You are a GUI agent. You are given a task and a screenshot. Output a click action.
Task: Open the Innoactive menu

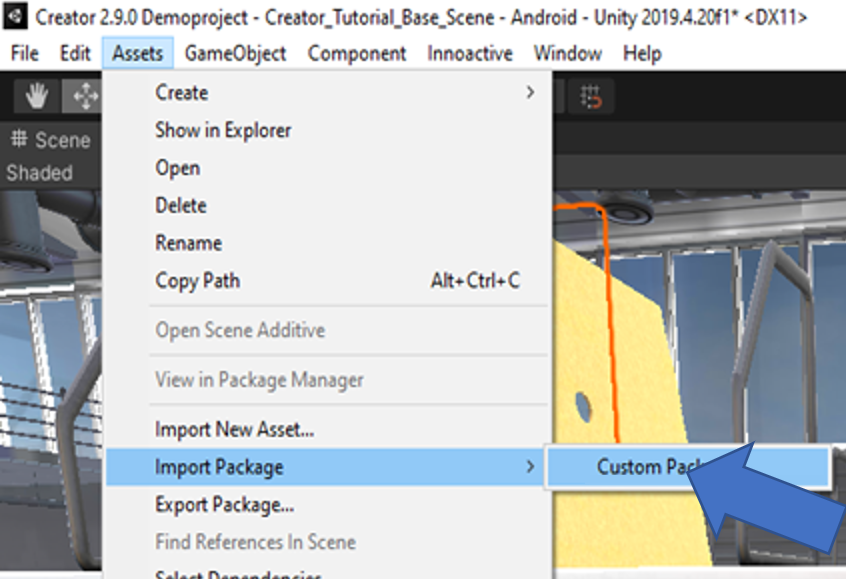[470, 53]
